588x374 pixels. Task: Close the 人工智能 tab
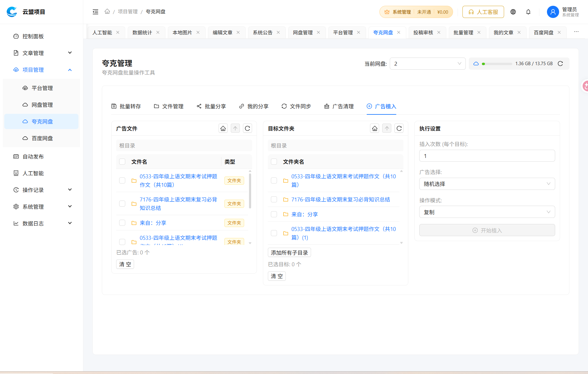[x=118, y=32]
